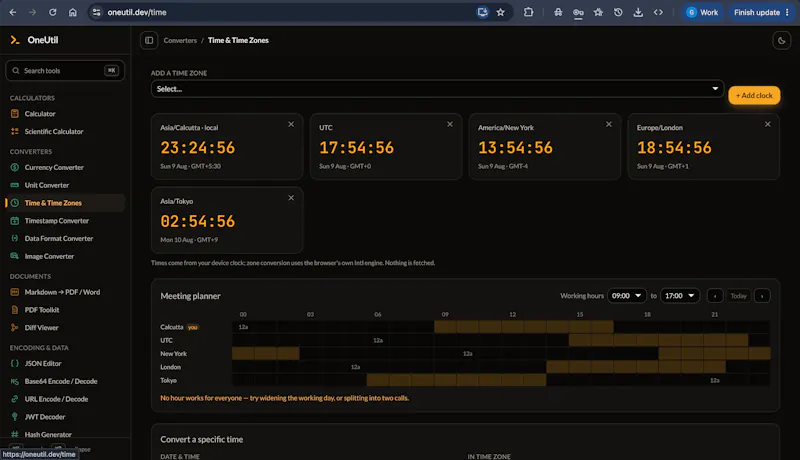This screenshot has height=460, width=800.
Task: Select the New York row 00 hour cell
Action: 243,353
